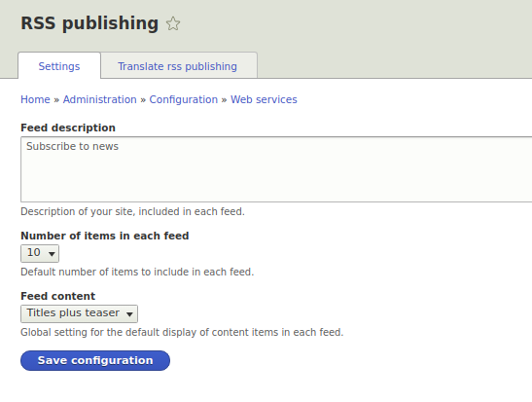Click the 'Subscribe to news' text in textarea
The width and height of the screenshot is (532, 402).
[x=72, y=146]
